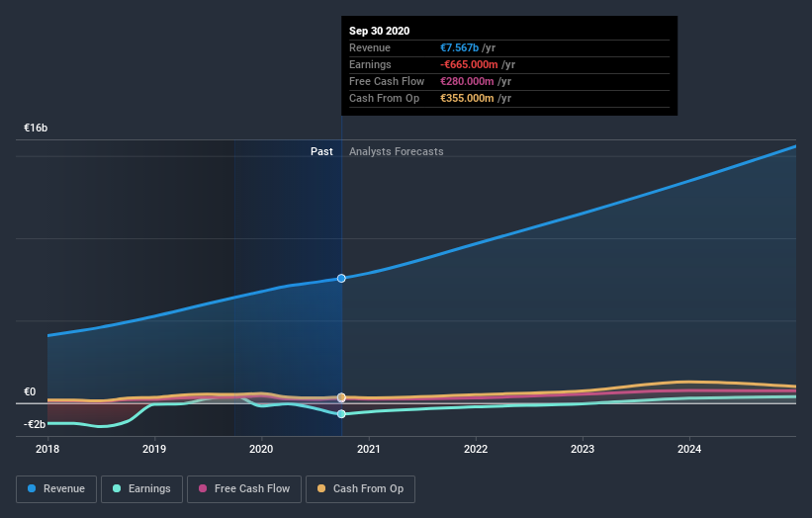Click the 2019 x-axis label
The image size is (812, 518).
[x=154, y=449]
